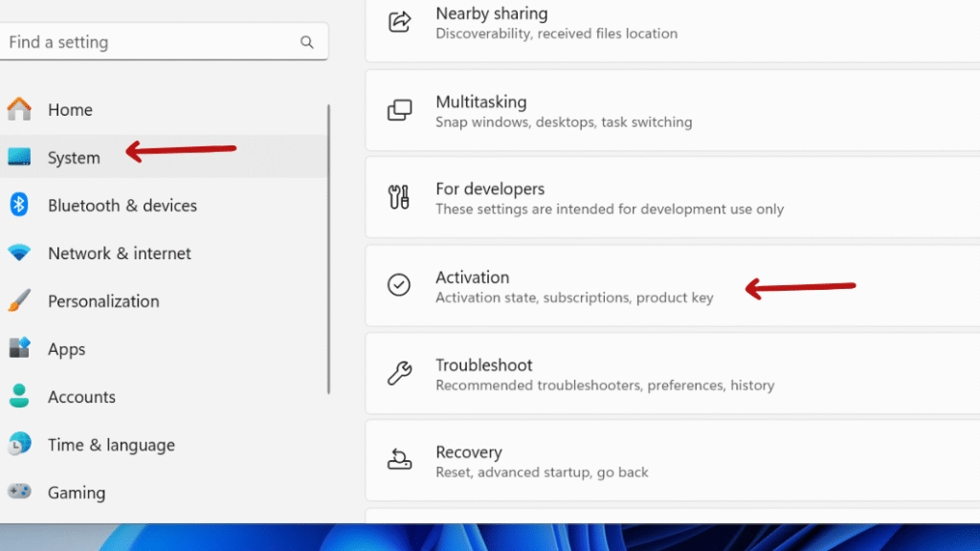980x551 pixels.
Task: Click the Accounts person icon
Action: (19, 396)
